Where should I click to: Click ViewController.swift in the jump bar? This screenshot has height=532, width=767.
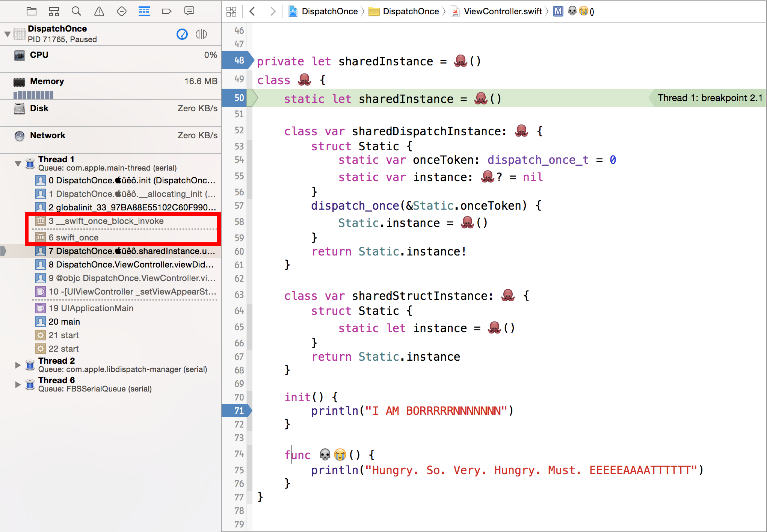tap(503, 11)
